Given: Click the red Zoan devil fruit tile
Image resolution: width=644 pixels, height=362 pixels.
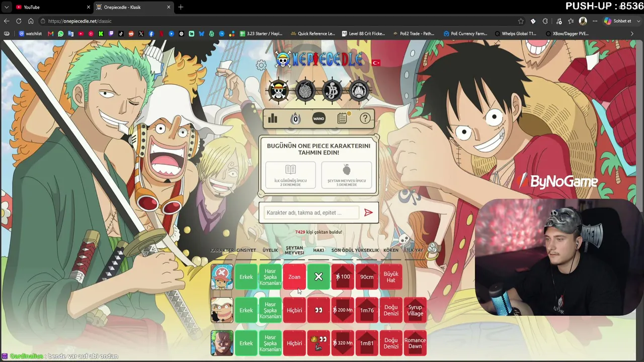Looking at the screenshot, I should pyautogui.click(x=294, y=277).
